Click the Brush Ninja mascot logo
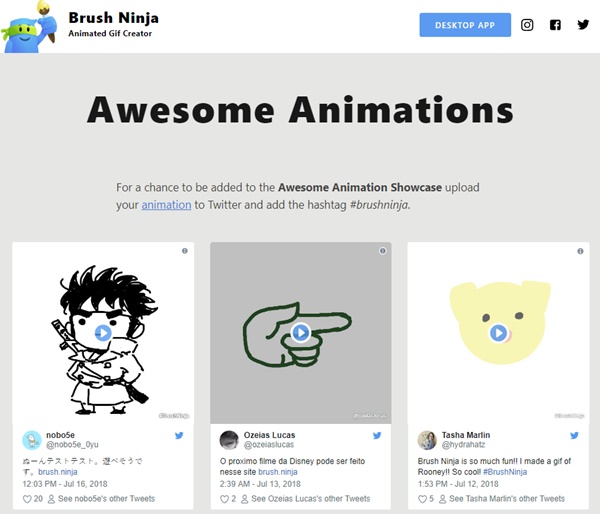 coord(29,27)
